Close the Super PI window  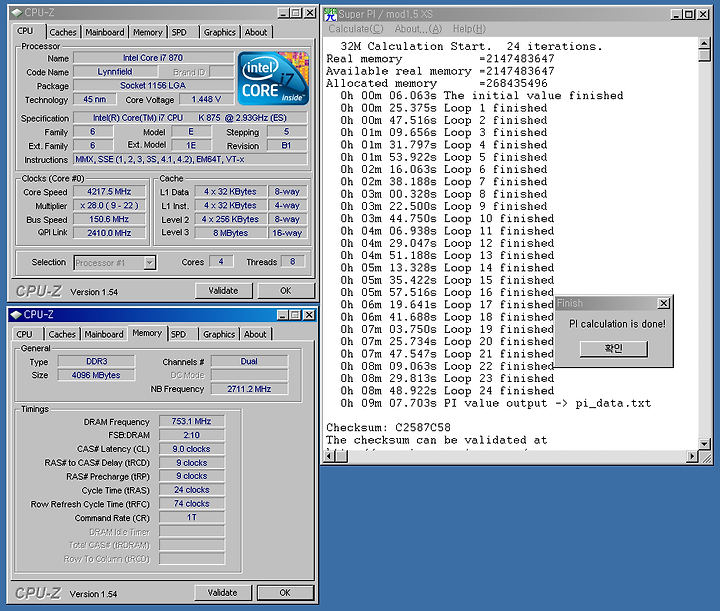coord(703,14)
